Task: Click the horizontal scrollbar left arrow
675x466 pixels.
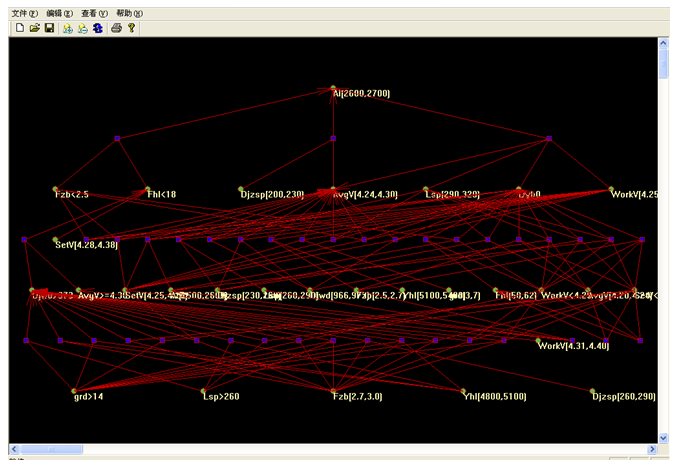Action: click(x=15, y=449)
